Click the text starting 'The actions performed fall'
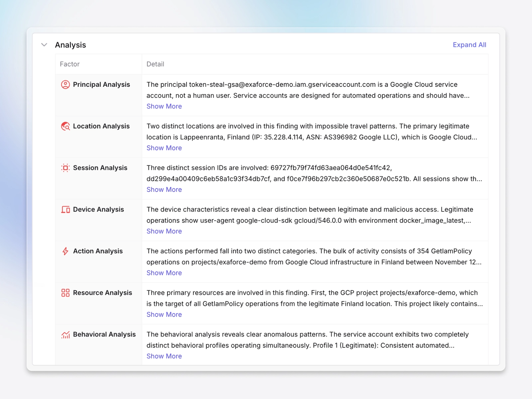The height and width of the screenshot is (399, 532). click(x=314, y=256)
